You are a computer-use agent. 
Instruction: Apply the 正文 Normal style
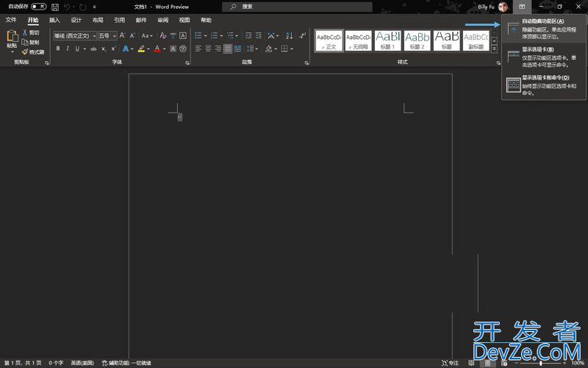pyautogui.click(x=329, y=40)
